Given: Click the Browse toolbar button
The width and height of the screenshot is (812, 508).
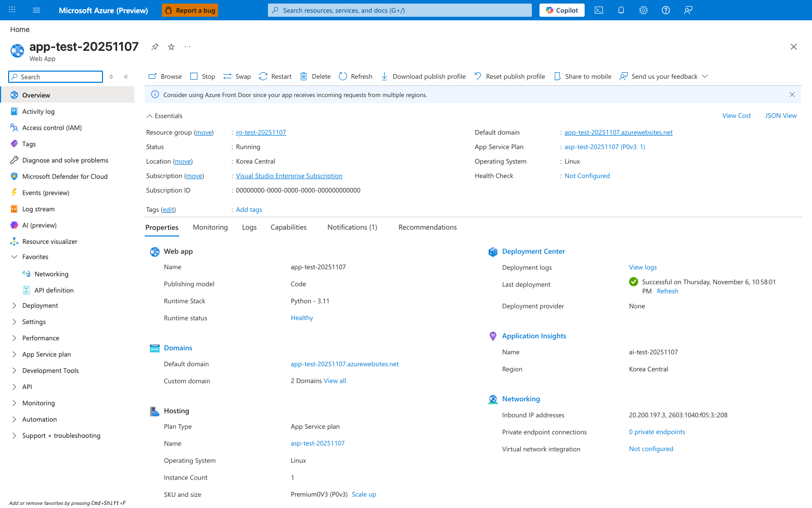Looking at the screenshot, I should [x=165, y=76].
